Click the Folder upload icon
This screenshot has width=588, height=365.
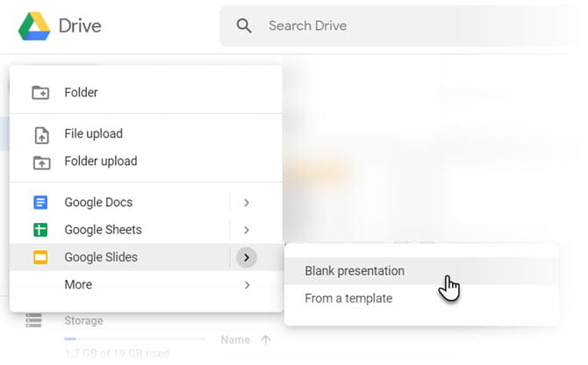coord(41,162)
